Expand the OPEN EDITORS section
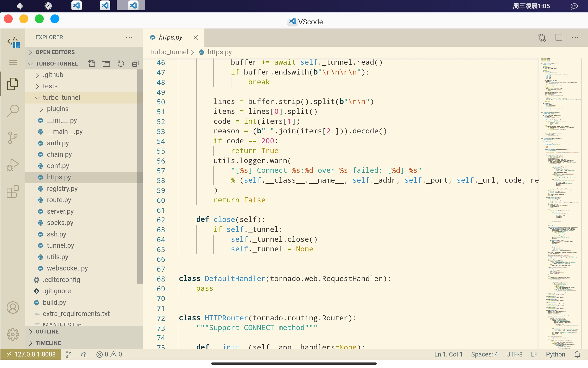The width and height of the screenshot is (588, 368). tap(84, 52)
